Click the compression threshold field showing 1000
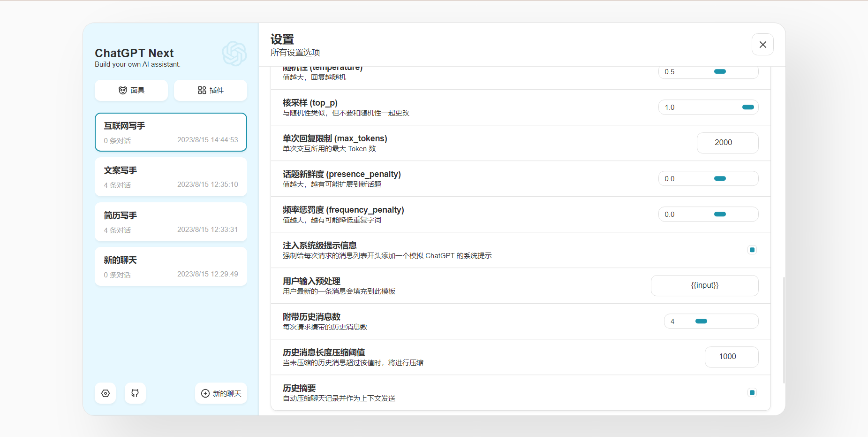Image resolution: width=868 pixels, height=437 pixels. 732,357
